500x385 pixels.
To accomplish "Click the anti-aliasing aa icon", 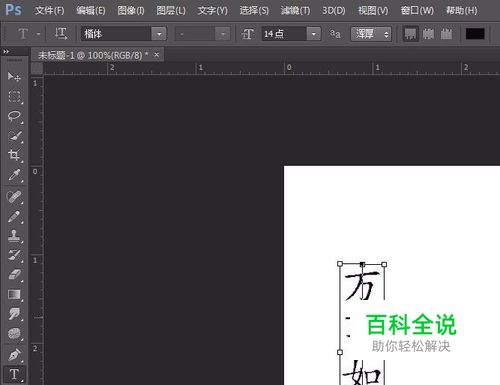I will pyautogui.click(x=335, y=34).
